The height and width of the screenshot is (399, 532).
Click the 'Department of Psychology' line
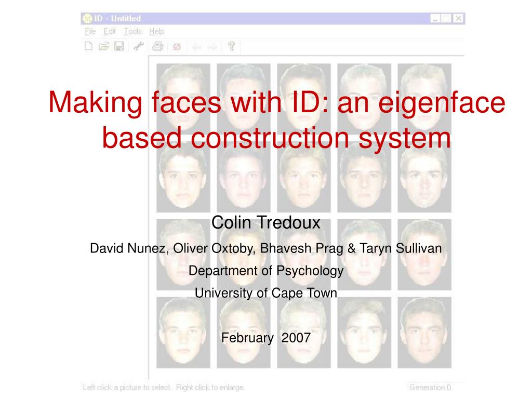pos(266,271)
